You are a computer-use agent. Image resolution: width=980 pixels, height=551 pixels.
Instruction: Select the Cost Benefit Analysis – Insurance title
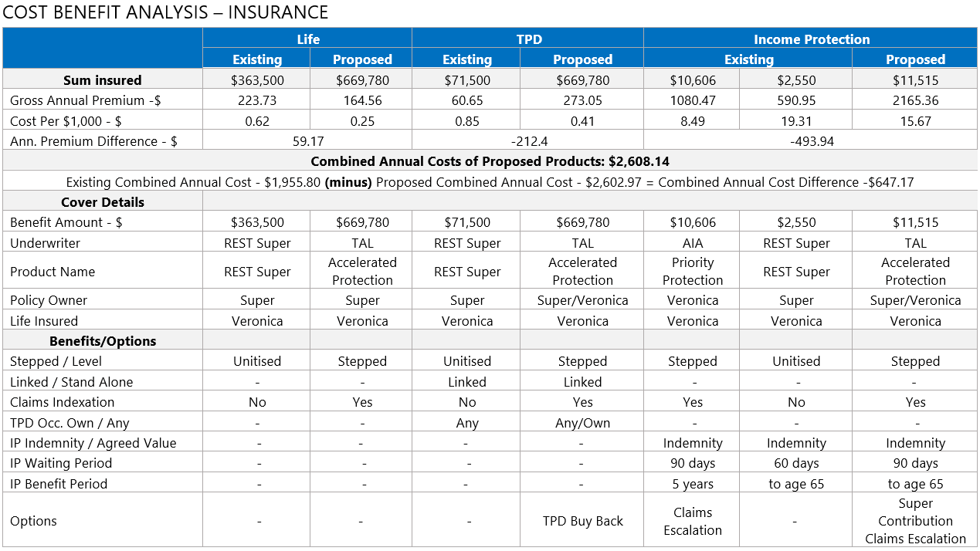[x=166, y=12]
